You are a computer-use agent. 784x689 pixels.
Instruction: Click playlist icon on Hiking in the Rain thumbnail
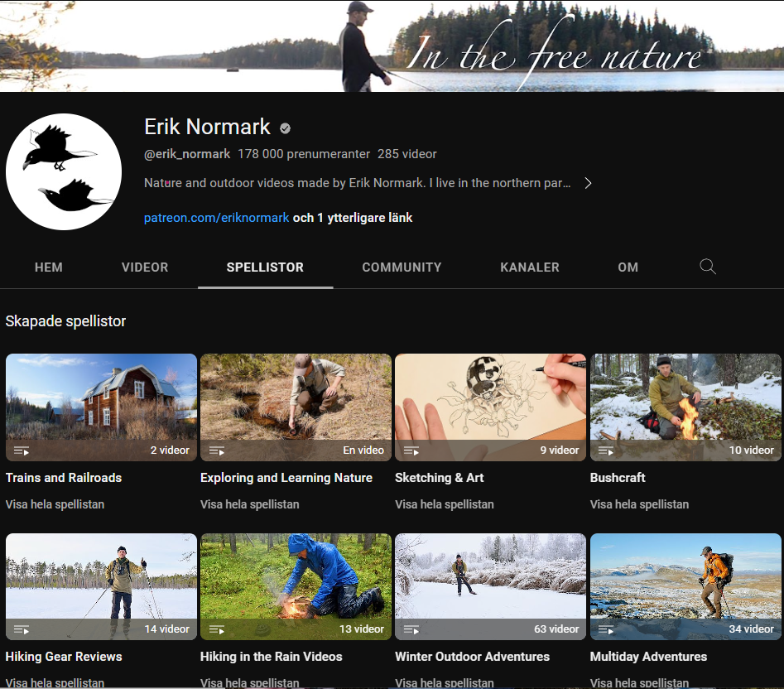217,629
